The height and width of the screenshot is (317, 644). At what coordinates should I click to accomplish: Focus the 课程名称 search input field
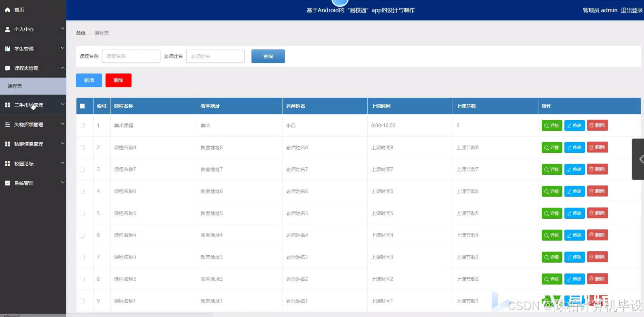tap(131, 56)
